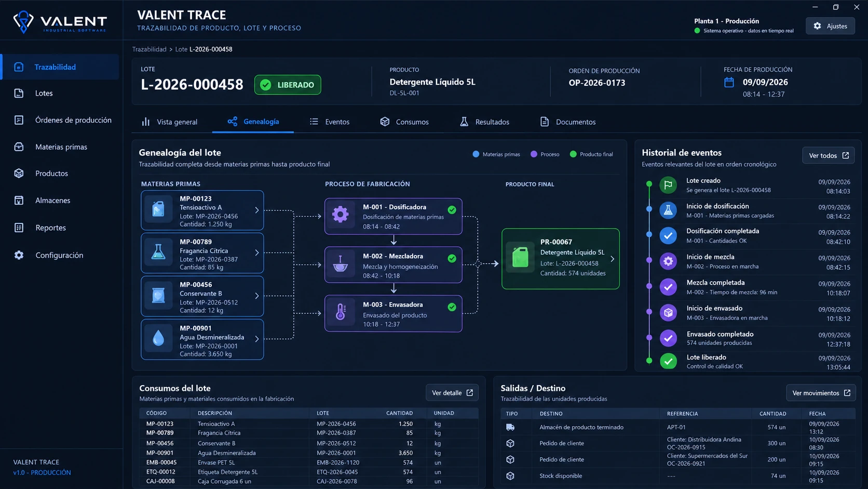Click the Almacenes sidebar icon
This screenshot has width=868, height=489.
19,201
